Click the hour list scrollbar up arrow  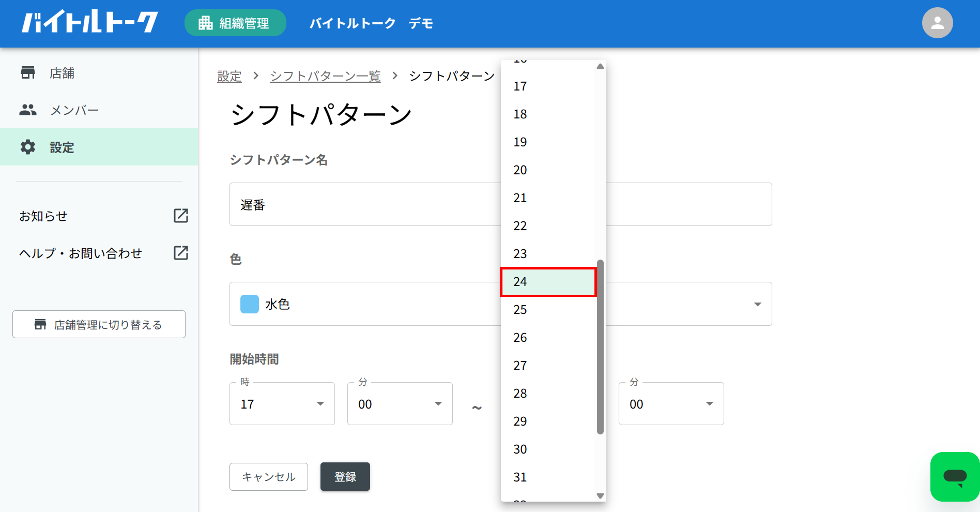pyautogui.click(x=600, y=66)
